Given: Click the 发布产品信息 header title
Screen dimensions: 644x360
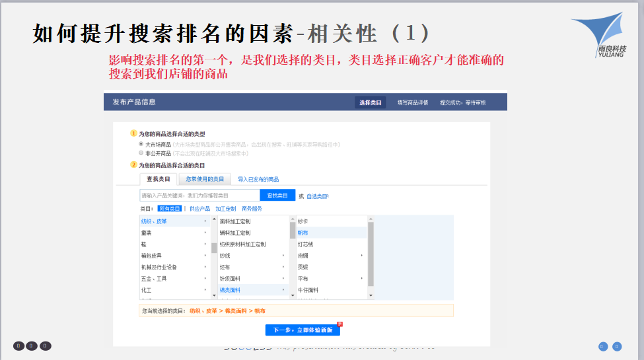Looking at the screenshot, I should pos(134,102).
